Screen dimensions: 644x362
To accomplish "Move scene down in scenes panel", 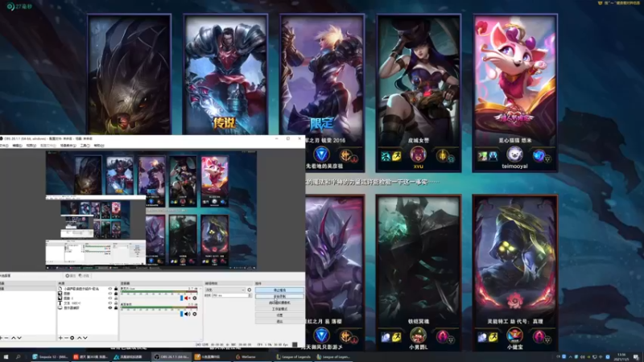I will (x=19, y=338).
